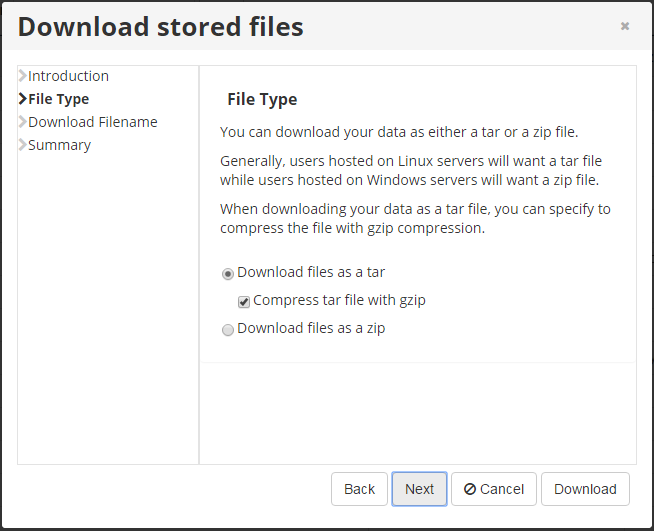Click the arrow icon beside File Type
The width and height of the screenshot is (654, 531).
pos(23,99)
